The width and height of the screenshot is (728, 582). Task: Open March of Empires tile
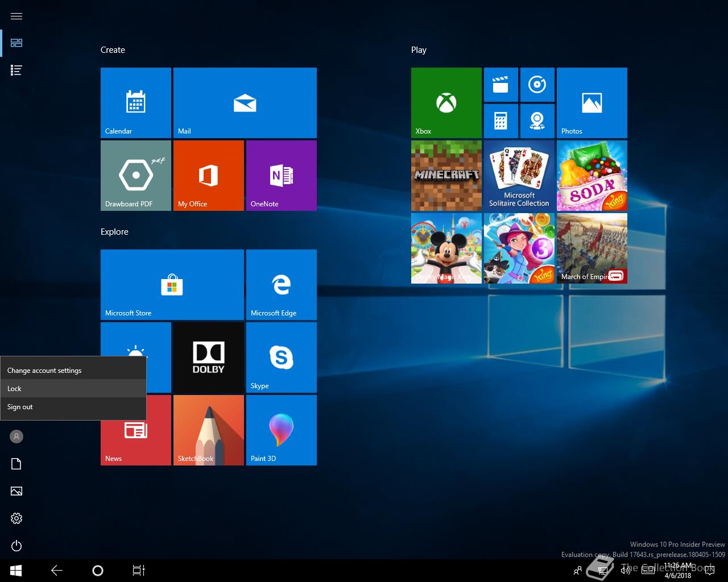[592, 248]
